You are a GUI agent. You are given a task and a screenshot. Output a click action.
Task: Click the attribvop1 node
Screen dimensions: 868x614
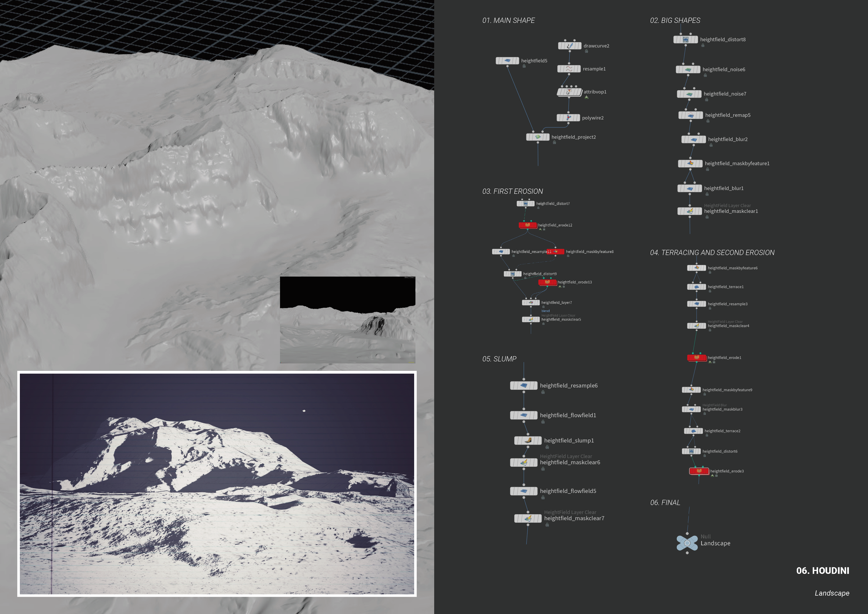(x=569, y=92)
